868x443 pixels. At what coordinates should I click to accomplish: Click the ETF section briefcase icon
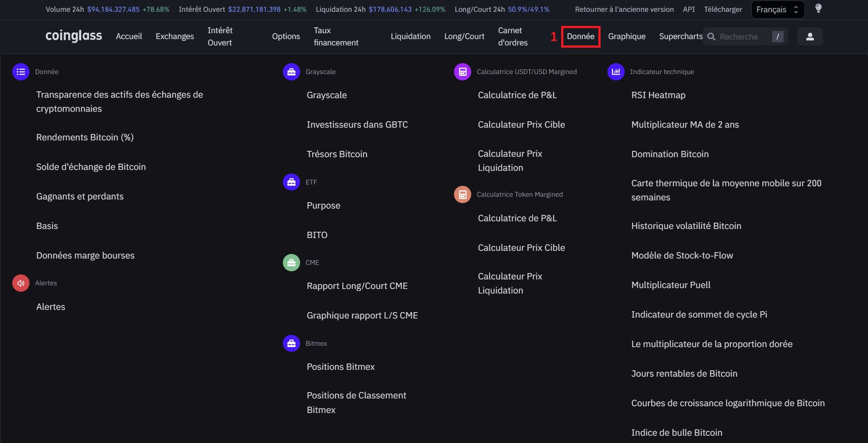291,182
